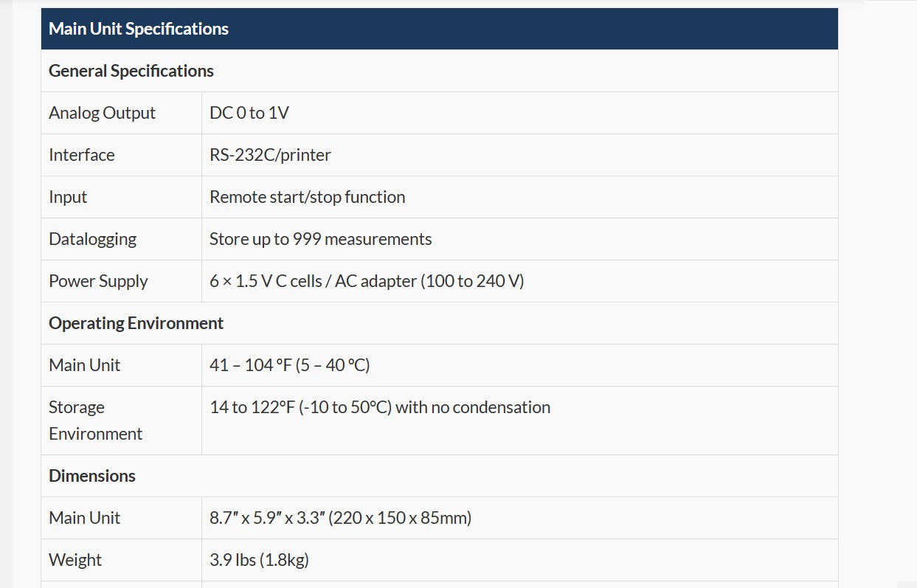Select the 3.9 lbs (1.8kg) weight value
The image size is (917, 588).
point(259,560)
